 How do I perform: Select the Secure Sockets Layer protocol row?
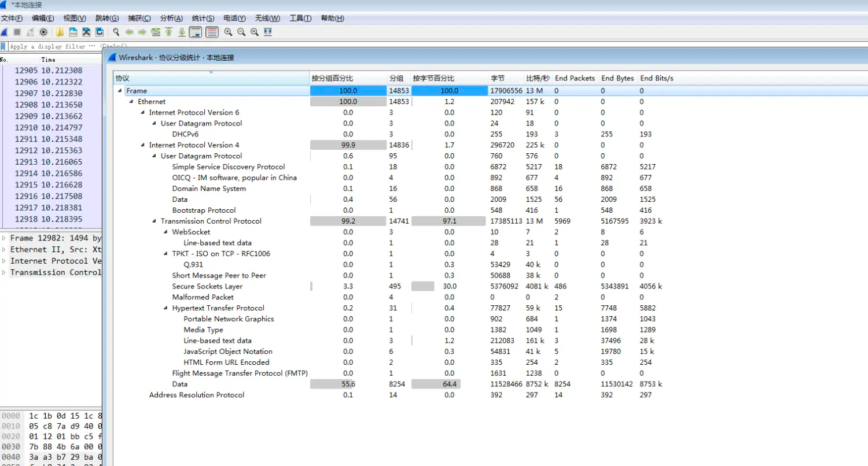[x=208, y=286]
